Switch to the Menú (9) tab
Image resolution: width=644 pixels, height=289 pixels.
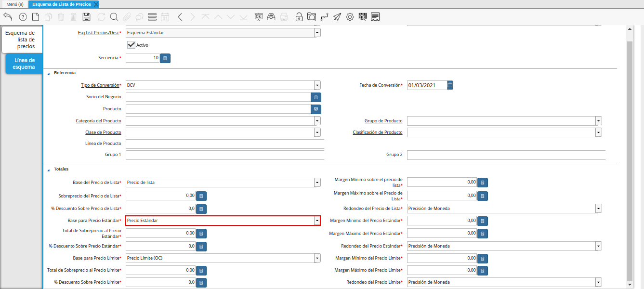click(15, 4)
